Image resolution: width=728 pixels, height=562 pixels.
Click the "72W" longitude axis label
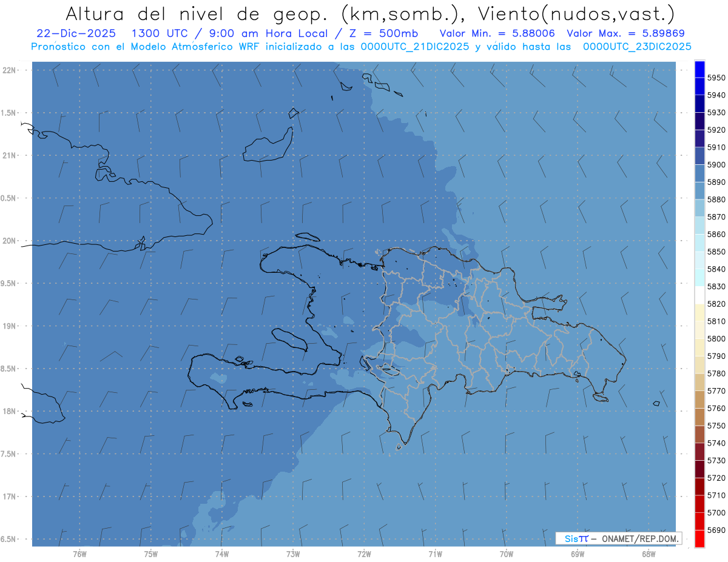(364, 554)
